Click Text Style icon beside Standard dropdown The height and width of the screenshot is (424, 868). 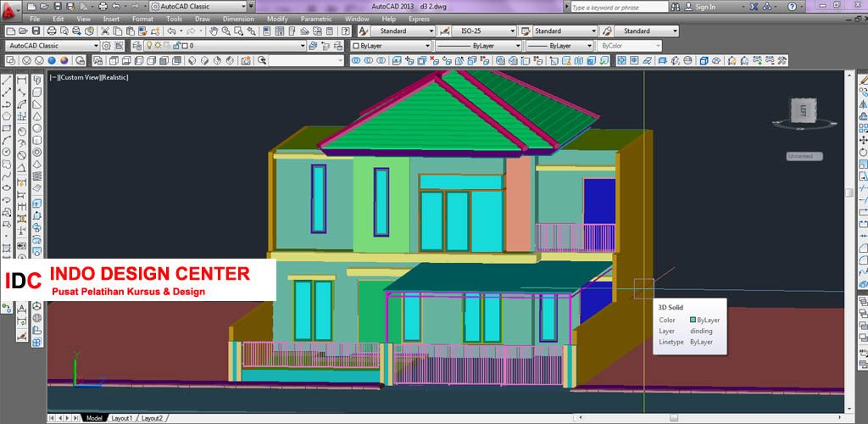(363, 31)
